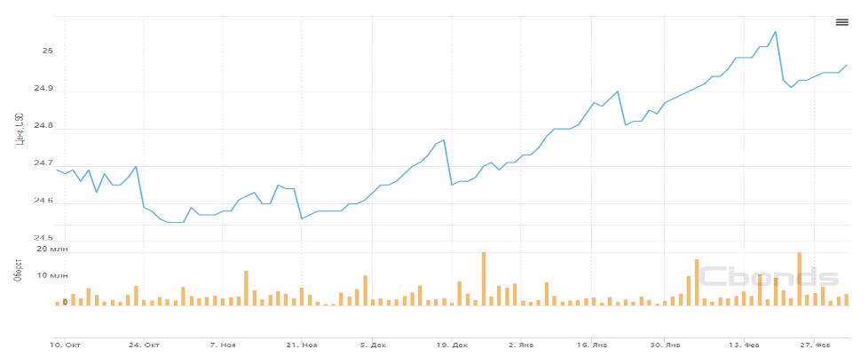
Task: Click the 'Цена, USD' axis title
Action: [x=20, y=131]
